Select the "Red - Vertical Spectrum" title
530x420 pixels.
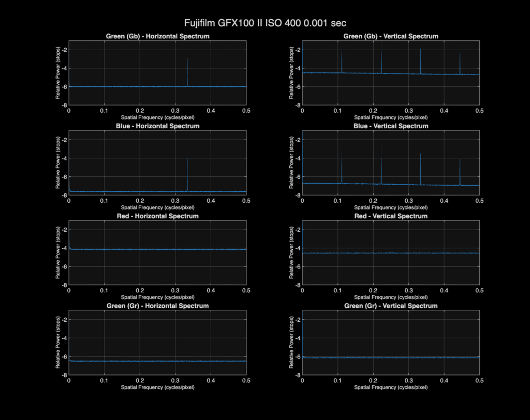coord(391,216)
